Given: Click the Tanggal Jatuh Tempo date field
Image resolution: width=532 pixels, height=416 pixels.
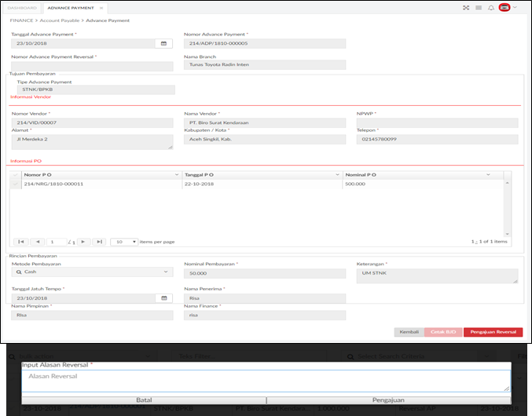Looking at the screenshot, I should click(x=83, y=298).
